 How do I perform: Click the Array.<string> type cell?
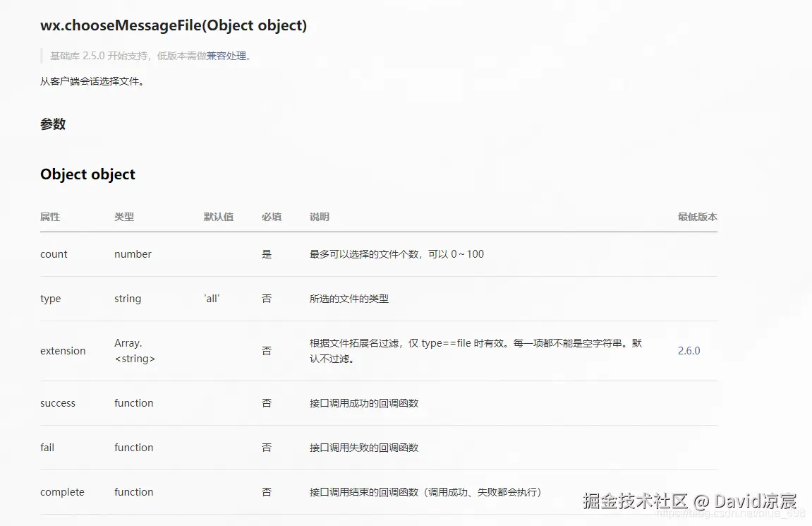133,350
